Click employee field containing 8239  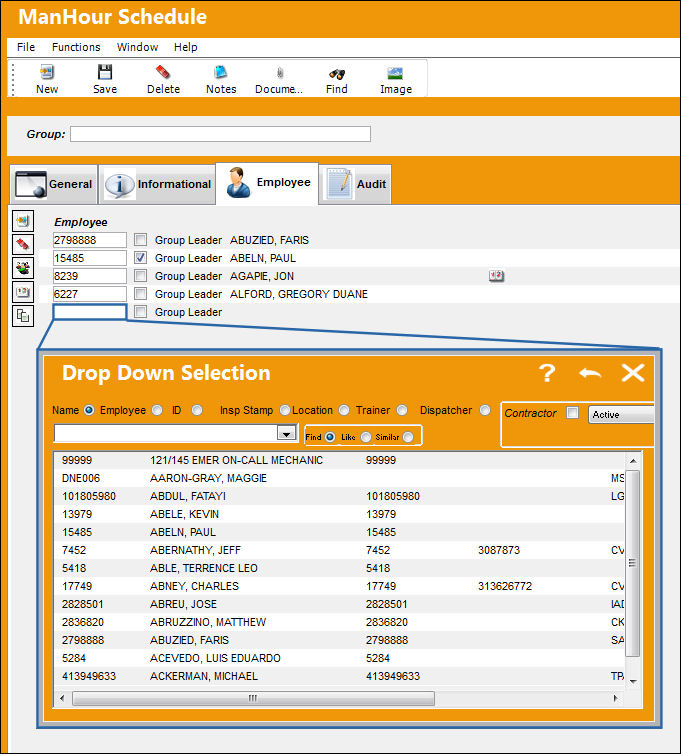click(90, 276)
